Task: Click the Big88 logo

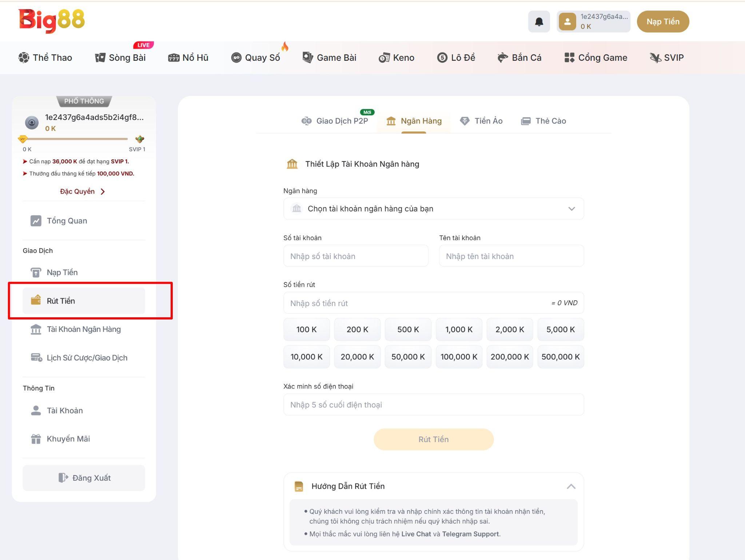Action: pos(51,20)
